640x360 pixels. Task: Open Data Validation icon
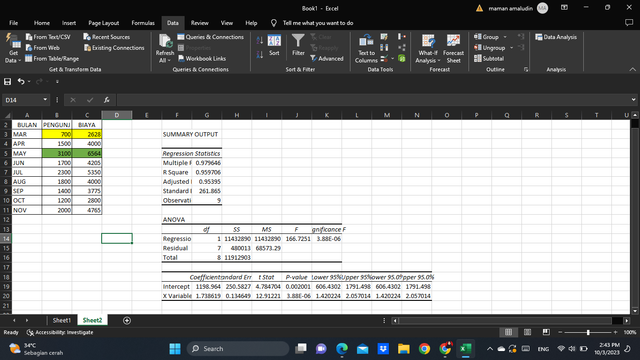[x=384, y=59]
